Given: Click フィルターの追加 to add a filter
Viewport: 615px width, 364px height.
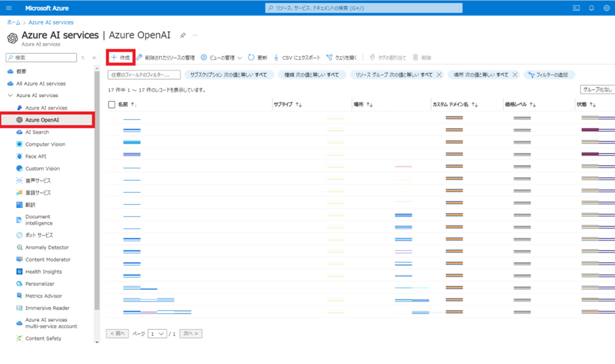Looking at the screenshot, I should coord(549,75).
